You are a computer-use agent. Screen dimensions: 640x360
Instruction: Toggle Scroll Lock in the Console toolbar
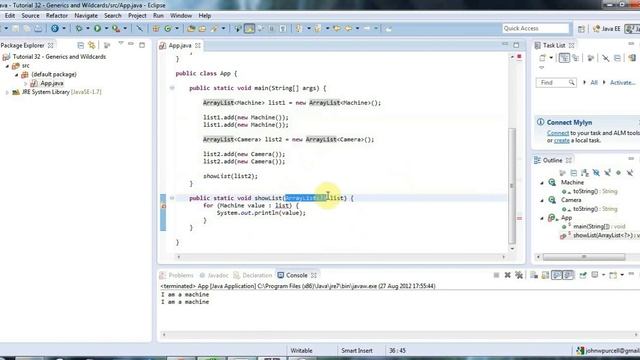pos(545,276)
